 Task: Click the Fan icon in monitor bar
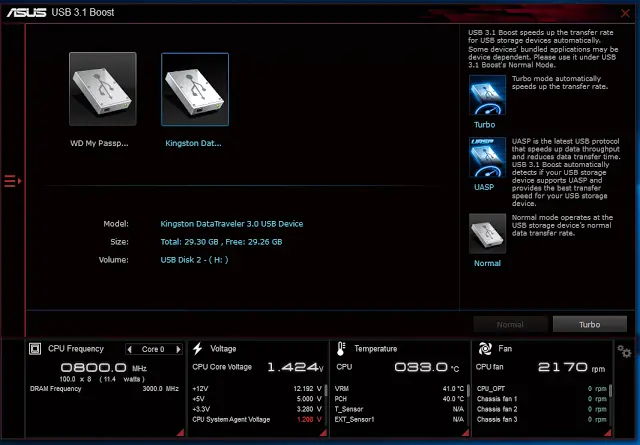point(485,349)
